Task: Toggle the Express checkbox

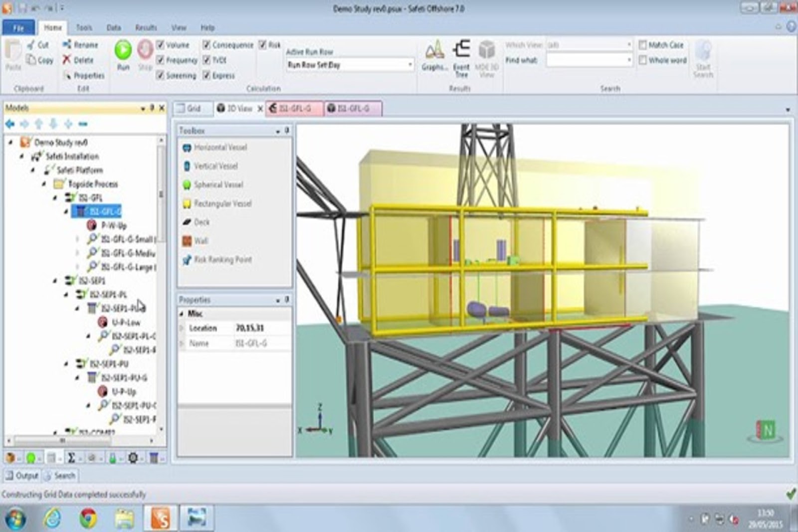Action: tap(206, 75)
